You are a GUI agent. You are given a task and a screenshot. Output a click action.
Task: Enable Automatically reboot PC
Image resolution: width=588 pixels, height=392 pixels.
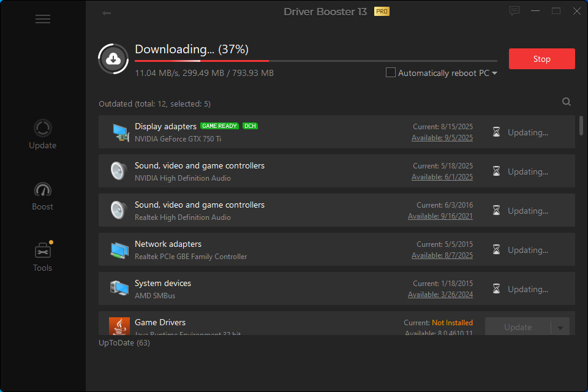click(x=390, y=72)
